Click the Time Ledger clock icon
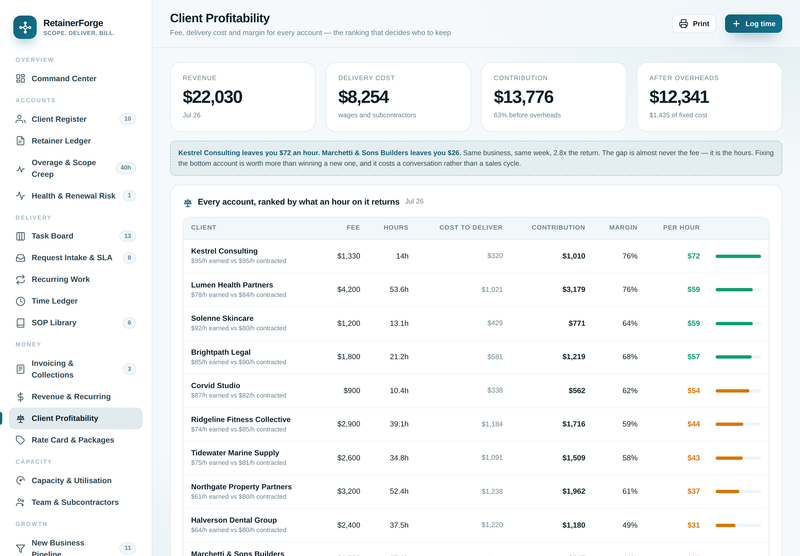 coord(20,301)
